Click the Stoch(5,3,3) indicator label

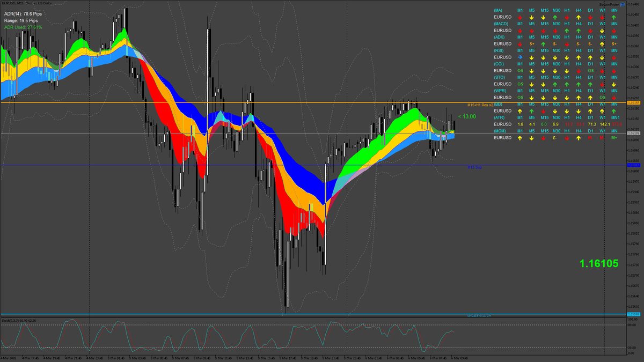point(19,321)
